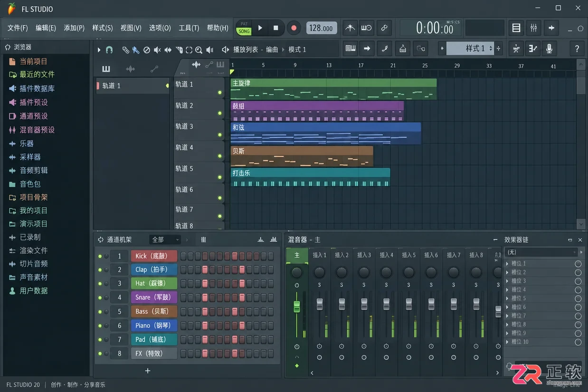Viewport: 588px width, 392px height.
Task: Select the 插入 1 mixer track
Action: [x=319, y=255]
